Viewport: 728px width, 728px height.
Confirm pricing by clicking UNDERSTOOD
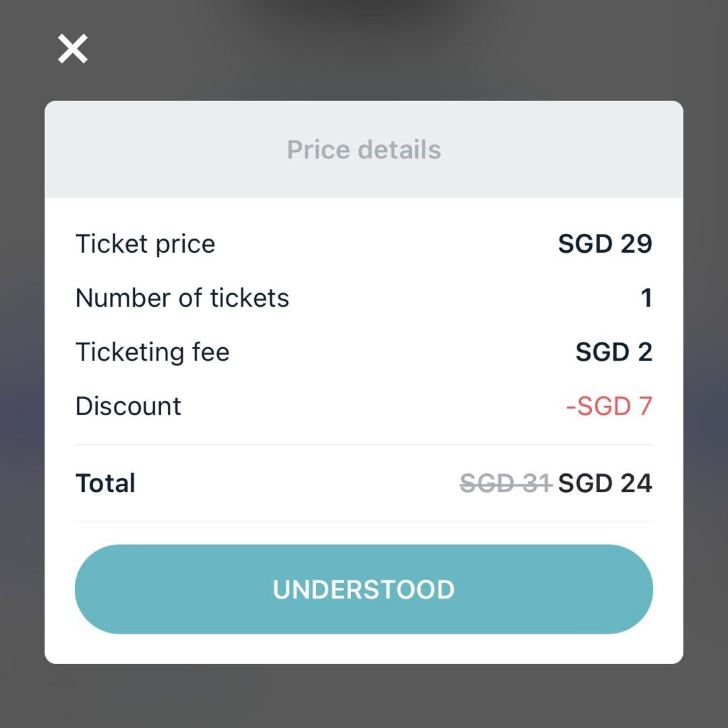coord(364,588)
